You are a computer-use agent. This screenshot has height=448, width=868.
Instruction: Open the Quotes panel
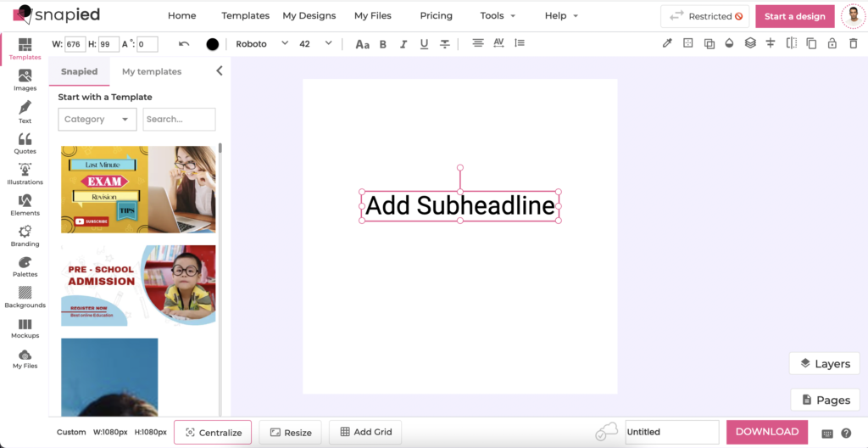(x=25, y=143)
